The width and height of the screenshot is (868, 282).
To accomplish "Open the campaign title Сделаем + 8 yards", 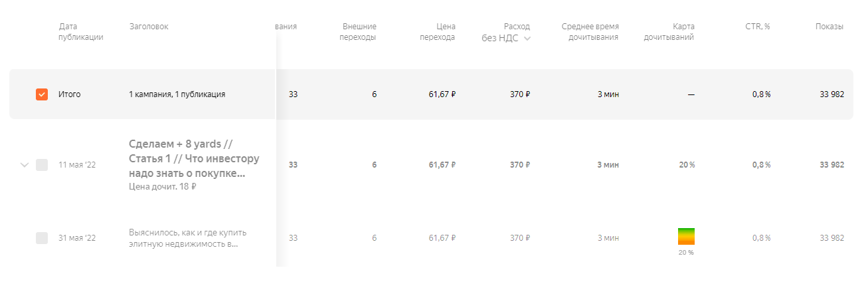I will click(x=193, y=159).
